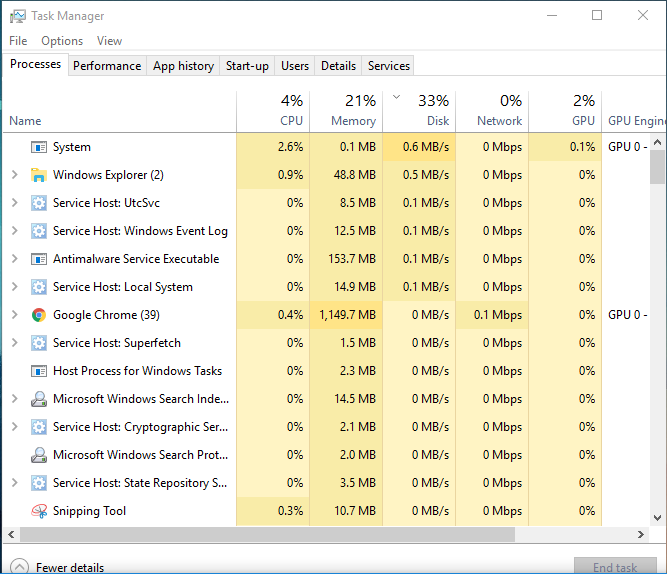Expand the Windows Explorer (2) group

(14, 175)
